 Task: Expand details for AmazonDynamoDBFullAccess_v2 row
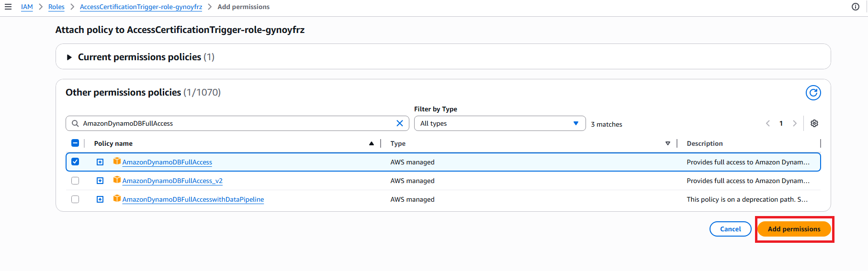click(100, 181)
